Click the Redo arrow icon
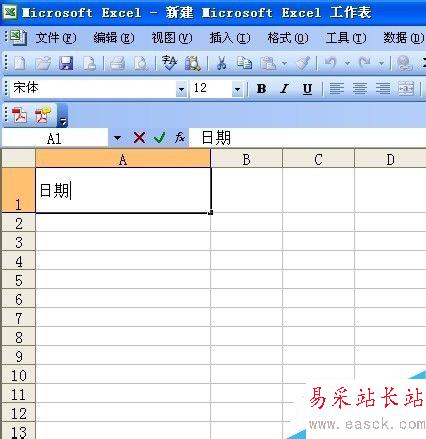The image size is (426, 439). (365, 63)
